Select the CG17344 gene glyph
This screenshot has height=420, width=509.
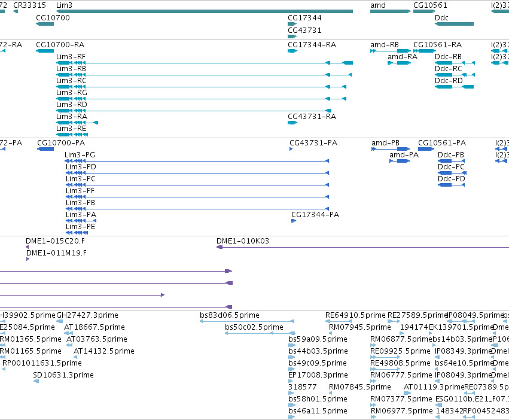292,24
